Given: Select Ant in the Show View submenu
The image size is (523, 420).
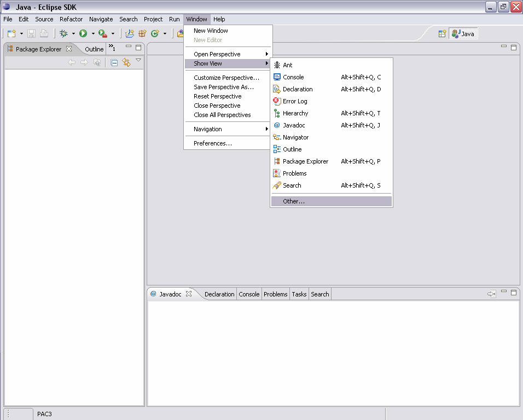Looking at the screenshot, I should (x=332, y=65).
